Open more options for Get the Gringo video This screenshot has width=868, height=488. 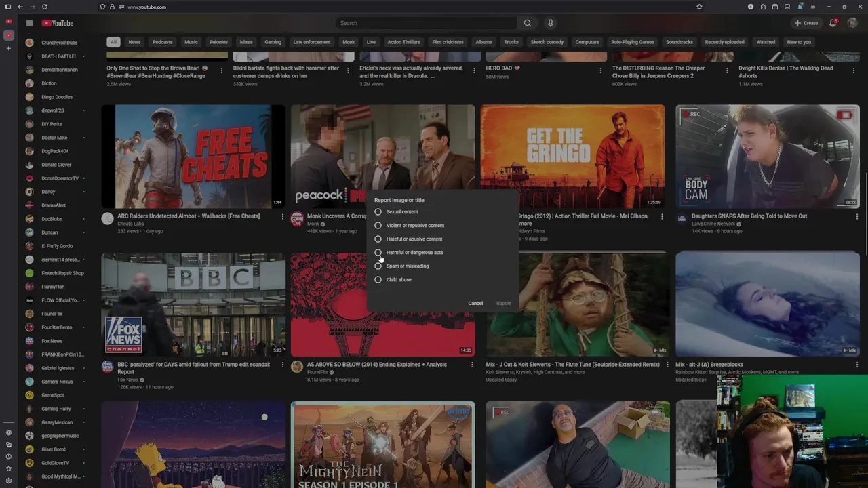662,217
